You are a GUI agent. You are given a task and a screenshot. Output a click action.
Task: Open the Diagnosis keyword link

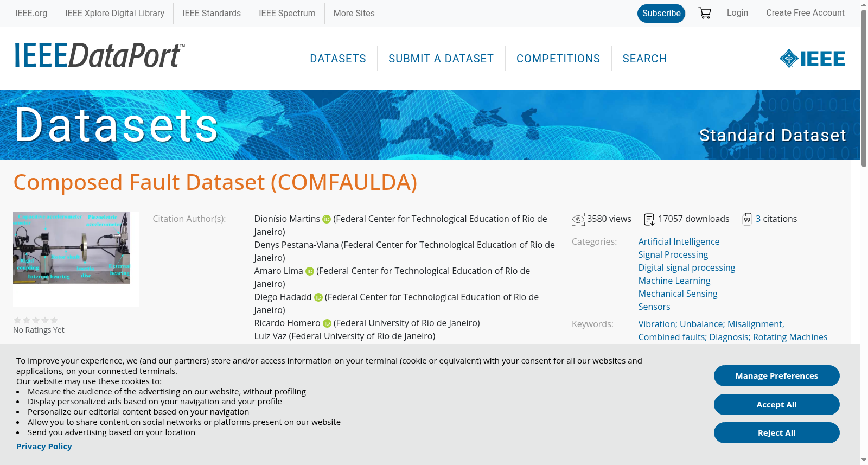(x=730, y=337)
